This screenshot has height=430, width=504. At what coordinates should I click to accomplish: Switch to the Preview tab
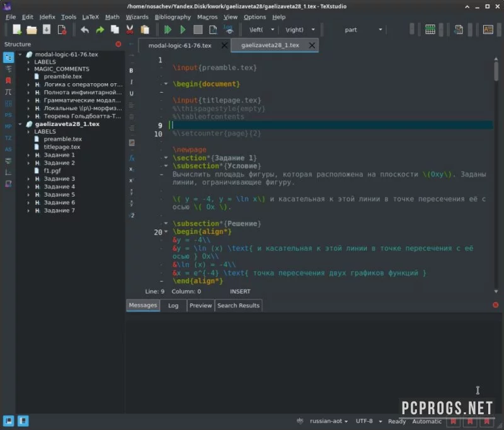[200, 306]
